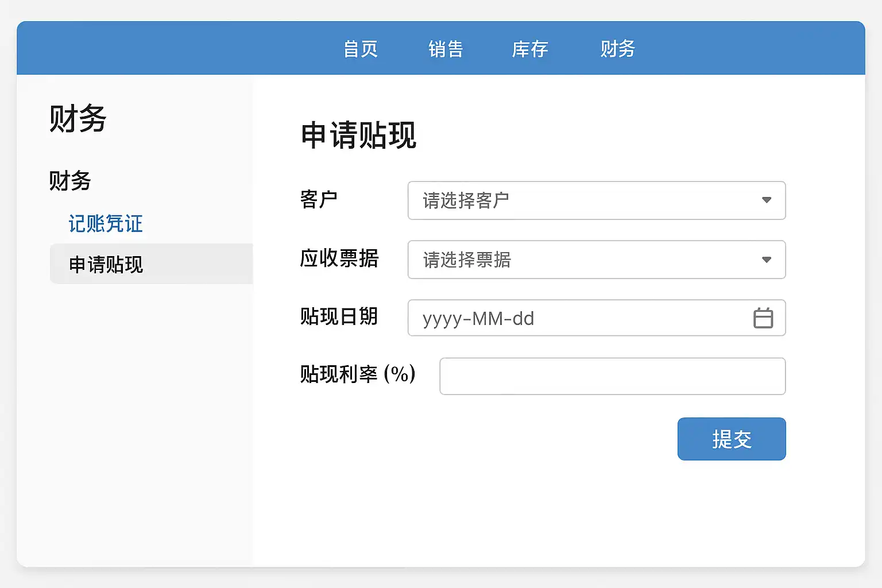Click the 应收票据 field label
The height and width of the screenshot is (588, 882).
click(x=339, y=259)
